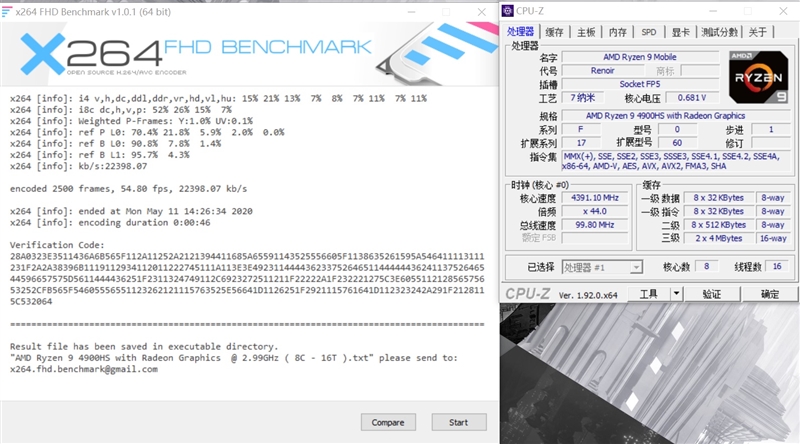Click the first line of the verification code

coord(247,256)
